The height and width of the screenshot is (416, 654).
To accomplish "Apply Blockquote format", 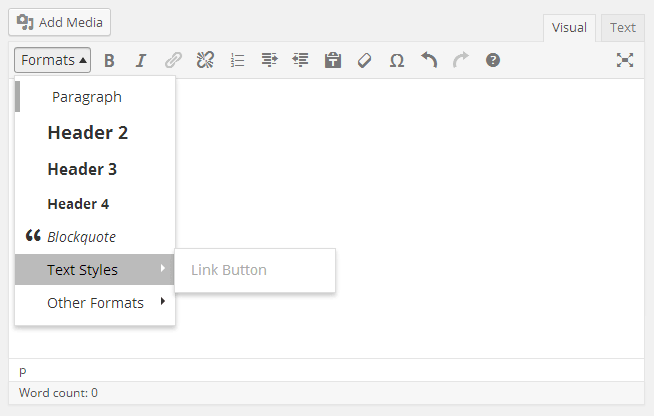I will click(95, 237).
